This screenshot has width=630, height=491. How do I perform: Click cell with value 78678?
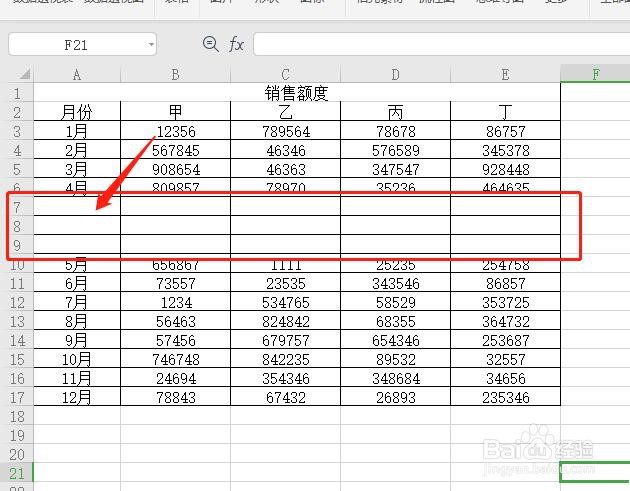click(395, 131)
